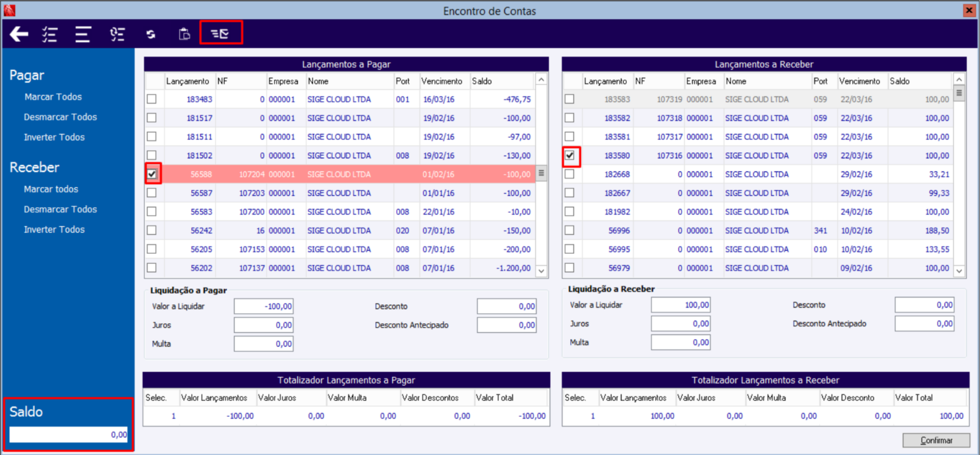Check the box for Pagar entry 181517

(152, 117)
